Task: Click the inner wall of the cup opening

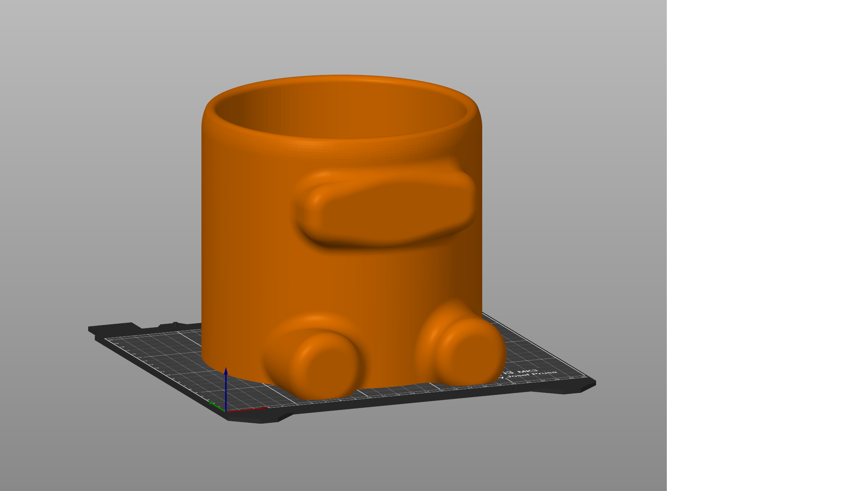Action: pos(341,109)
